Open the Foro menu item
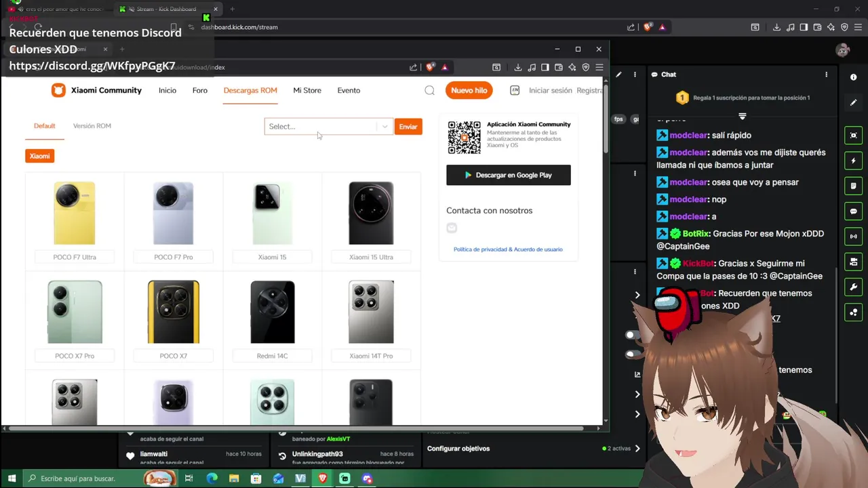868x488 pixels. [200, 90]
